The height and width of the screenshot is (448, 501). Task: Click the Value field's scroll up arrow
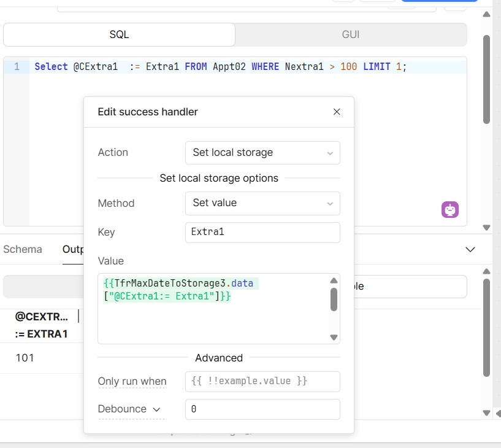[x=334, y=281]
